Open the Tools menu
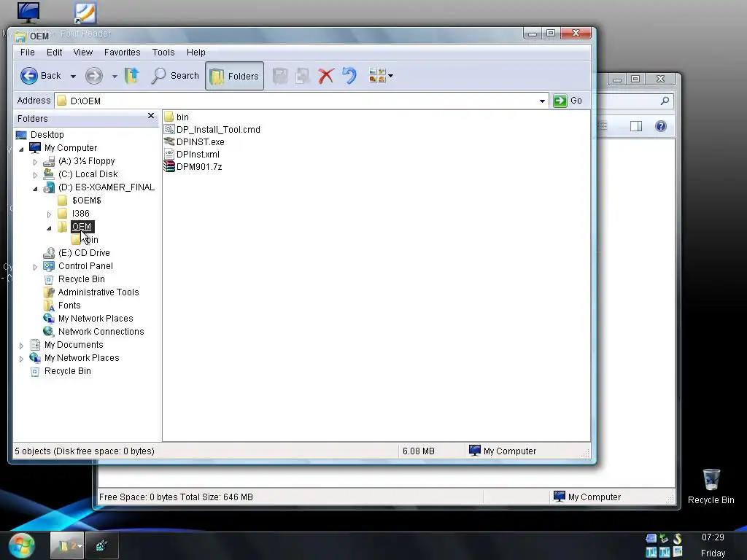Viewport: 747px width, 560px height. pyautogui.click(x=163, y=52)
